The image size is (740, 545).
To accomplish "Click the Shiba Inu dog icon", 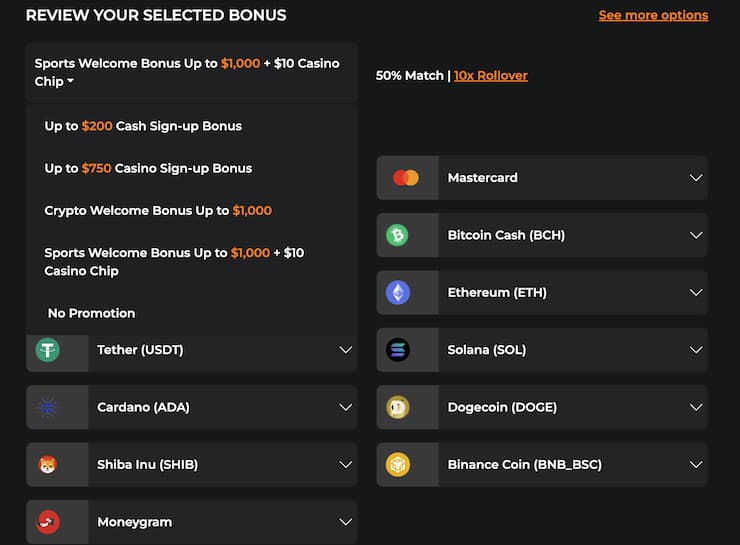I will (x=48, y=465).
